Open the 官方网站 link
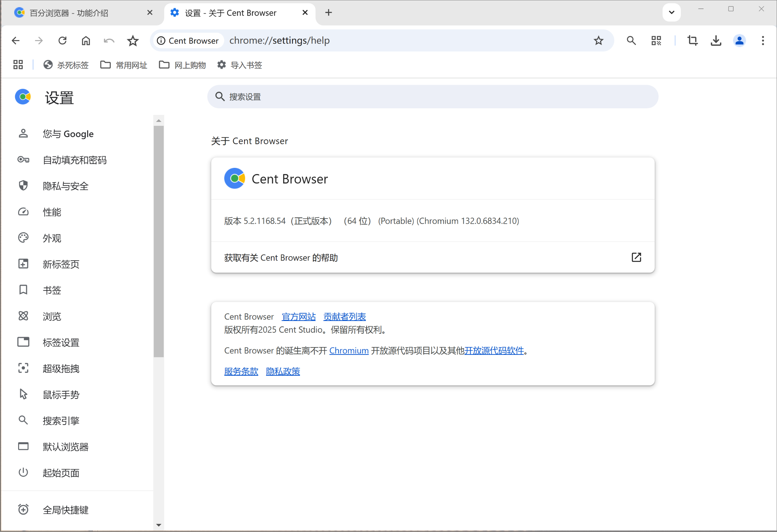The width and height of the screenshot is (777, 532). coord(299,317)
